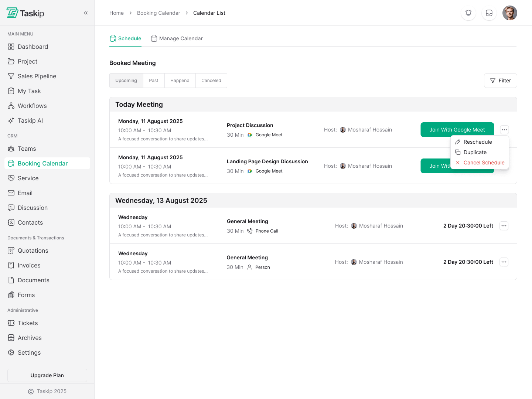Select the Past meetings filter
This screenshot has height=399, width=532.
click(154, 80)
